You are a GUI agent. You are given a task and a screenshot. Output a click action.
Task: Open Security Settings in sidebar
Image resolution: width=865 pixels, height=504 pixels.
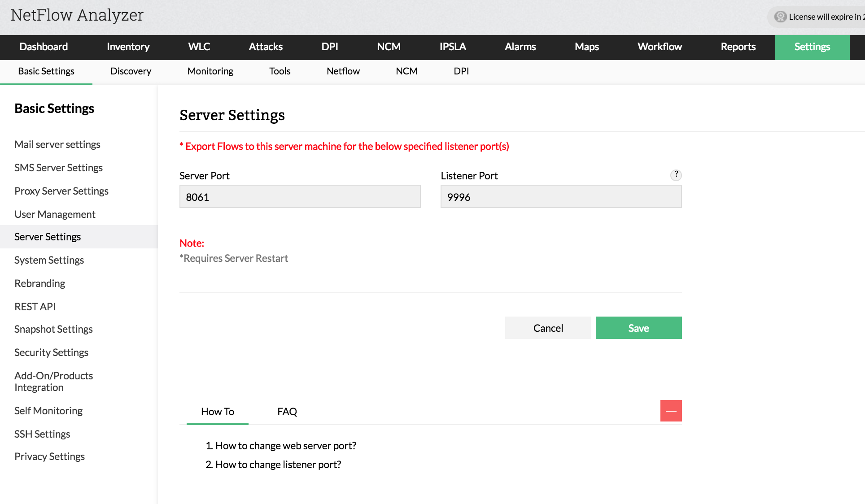[x=51, y=352]
